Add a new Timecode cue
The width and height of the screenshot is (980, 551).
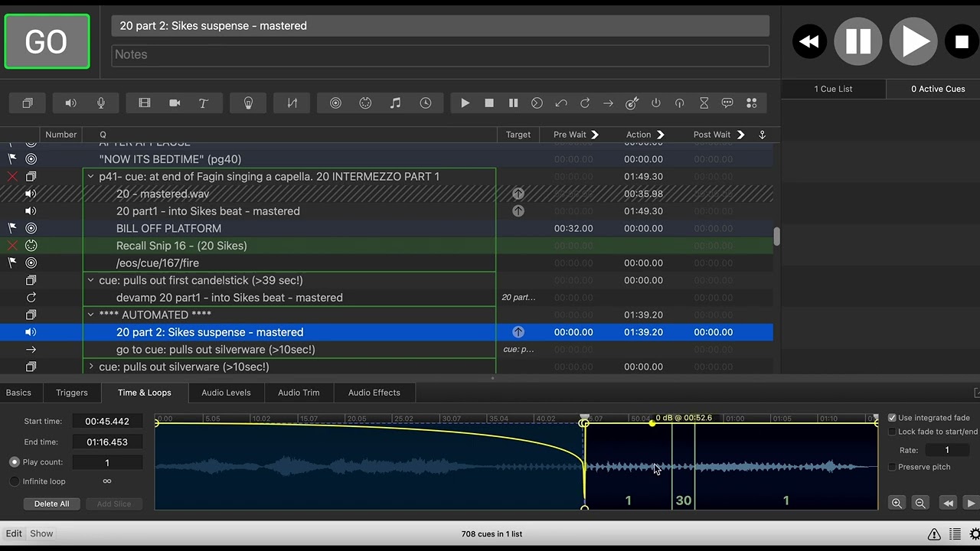(x=425, y=103)
